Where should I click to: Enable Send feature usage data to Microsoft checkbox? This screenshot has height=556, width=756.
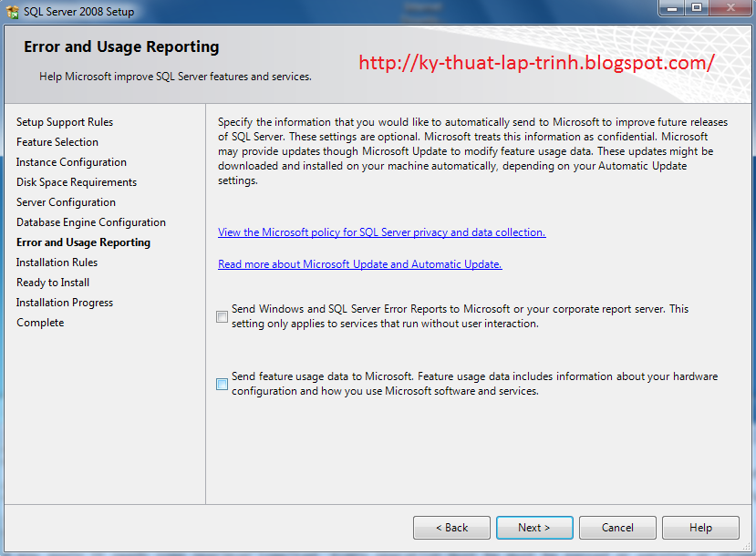(222, 384)
